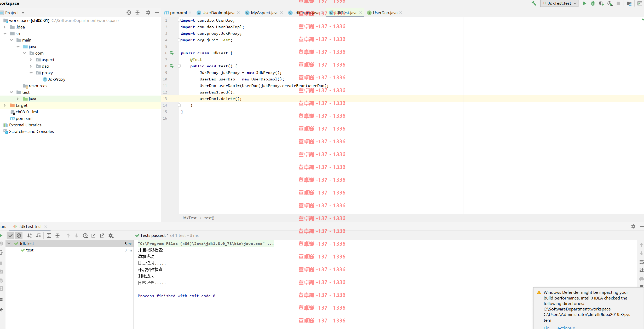
Task: Go to next failed test arrow
Action: click(77, 236)
